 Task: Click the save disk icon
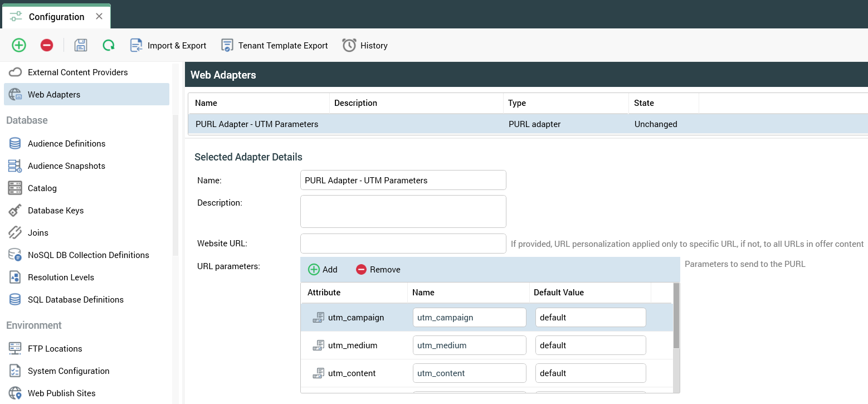pos(81,45)
